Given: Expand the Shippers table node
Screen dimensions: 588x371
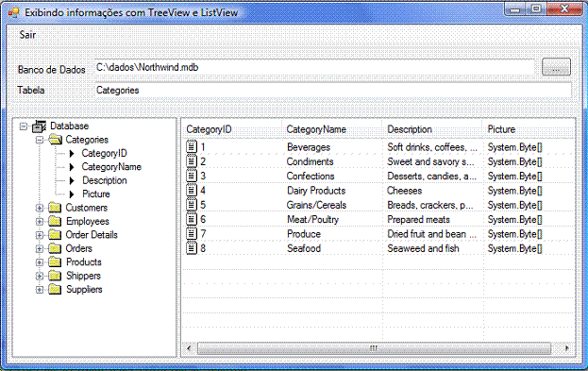Looking at the screenshot, I should 40,276.
